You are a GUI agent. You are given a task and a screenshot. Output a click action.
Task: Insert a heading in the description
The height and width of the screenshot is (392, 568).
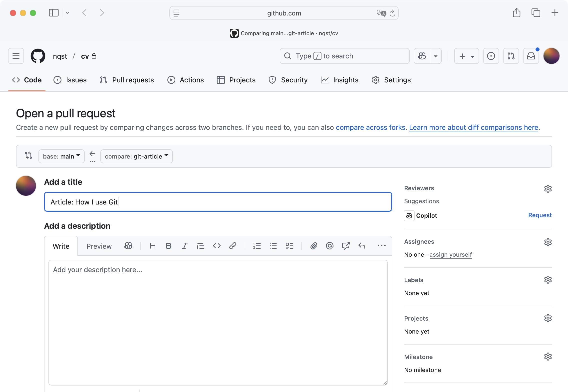click(x=153, y=246)
